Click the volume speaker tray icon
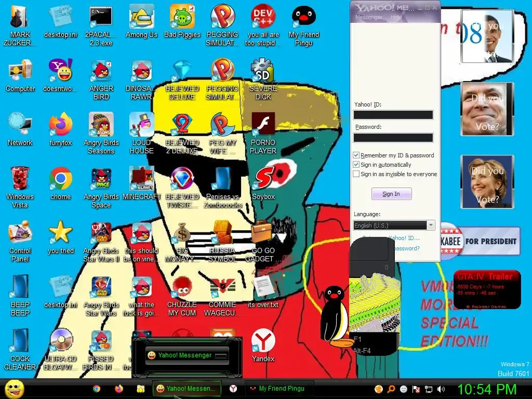Screen dimensions: 532x399 coord(441,389)
